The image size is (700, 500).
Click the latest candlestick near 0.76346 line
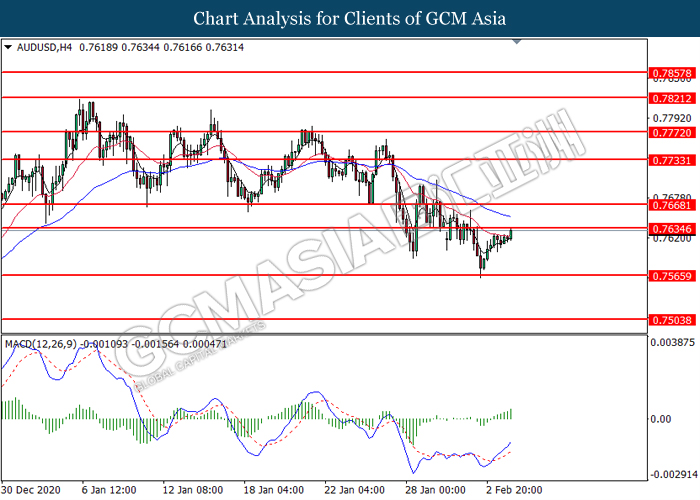pos(511,234)
